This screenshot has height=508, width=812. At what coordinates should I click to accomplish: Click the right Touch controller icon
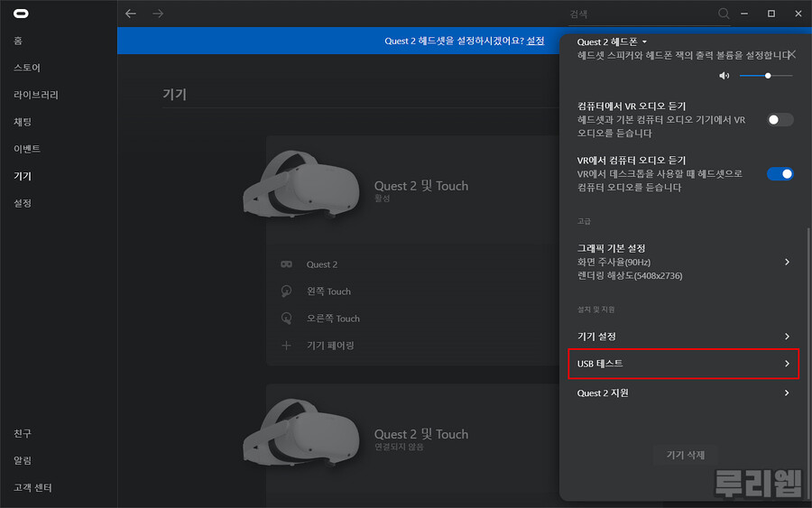286,319
